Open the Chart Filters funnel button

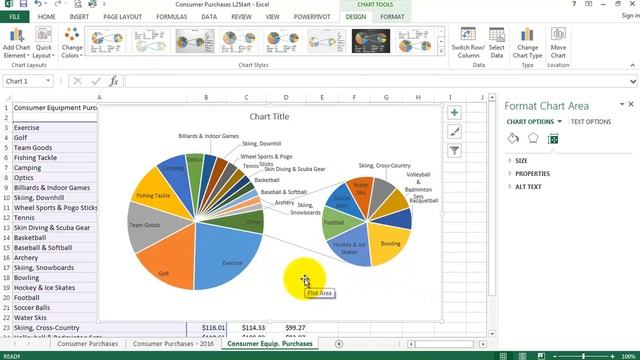pos(454,151)
